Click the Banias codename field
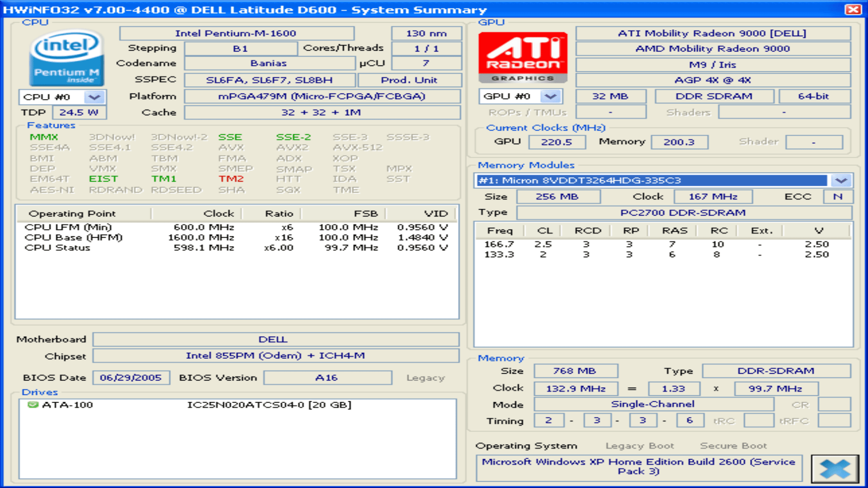 click(269, 63)
